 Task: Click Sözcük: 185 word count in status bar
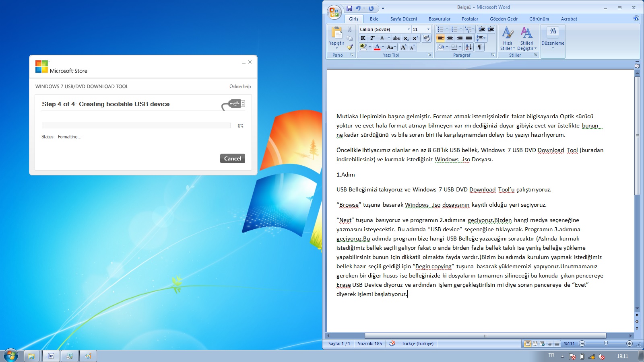(369, 343)
